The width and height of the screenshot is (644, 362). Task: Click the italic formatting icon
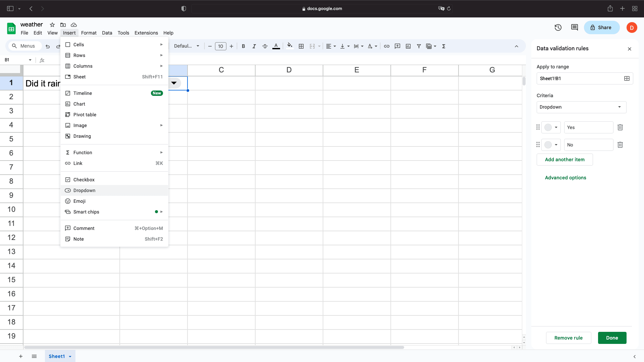coord(254,46)
